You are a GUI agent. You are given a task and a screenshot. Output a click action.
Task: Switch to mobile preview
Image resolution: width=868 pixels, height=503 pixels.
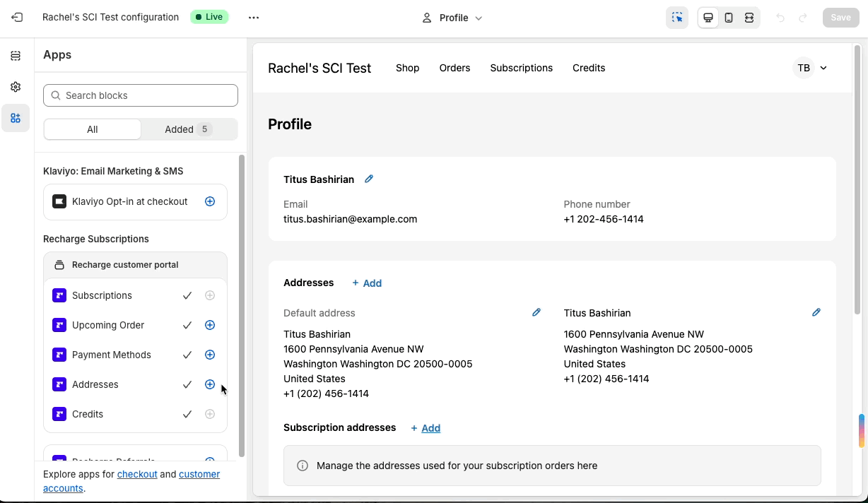(x=729, y=18)
